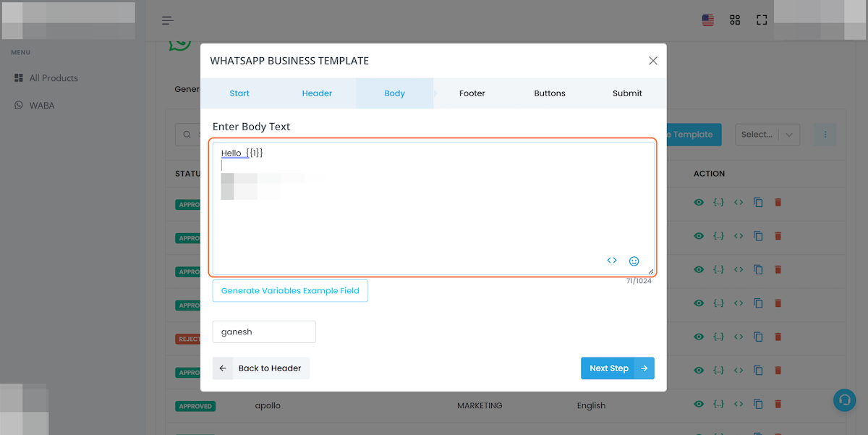Open the emoji picker in body editor
This screenshot has height=435, width=868.
pyautogui.click(x=634, y=261)
